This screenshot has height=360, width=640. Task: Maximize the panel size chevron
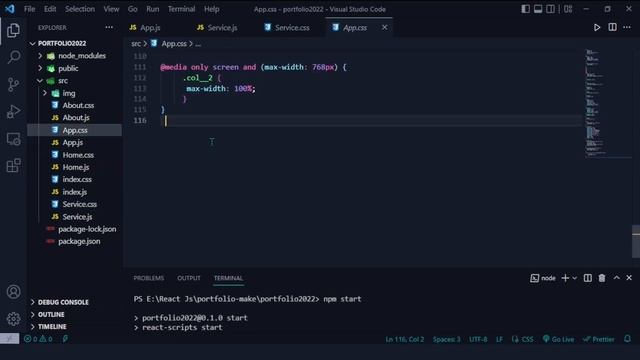coord(616,278)
